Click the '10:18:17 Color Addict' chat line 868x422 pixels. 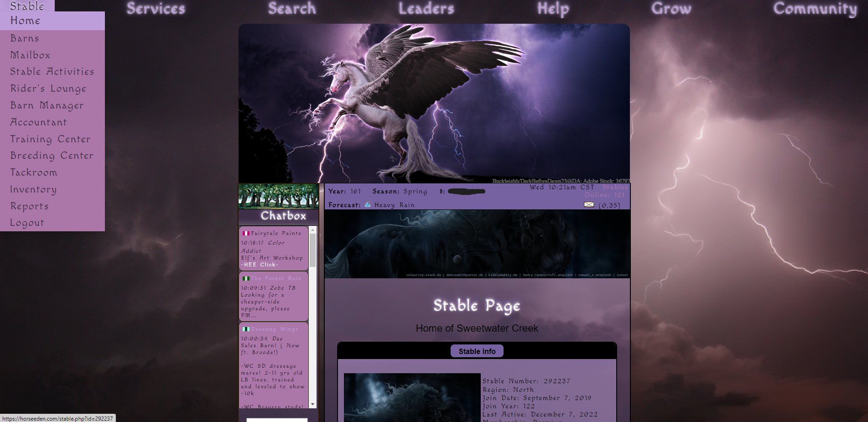pos(263,247)
